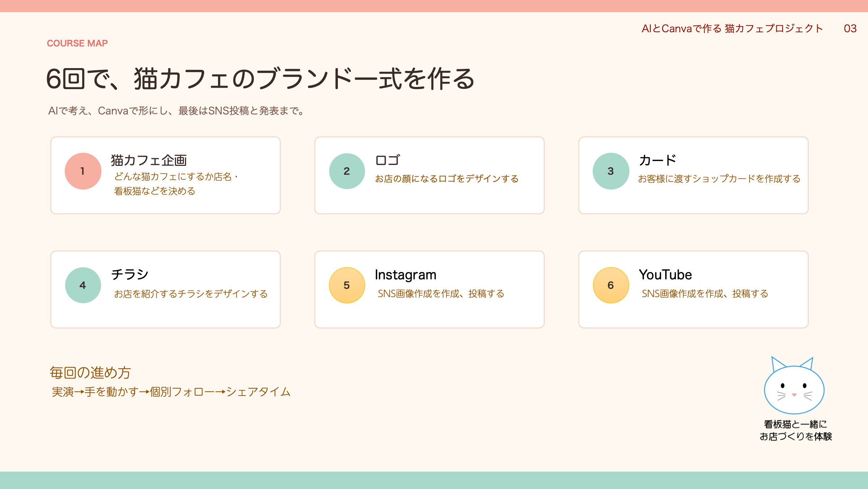The height and width of the screenshot is (489, 868).
Task: Click the slide title 6回で、猫カフェのブランド一式を作る
Action: [x=260, y=79]
